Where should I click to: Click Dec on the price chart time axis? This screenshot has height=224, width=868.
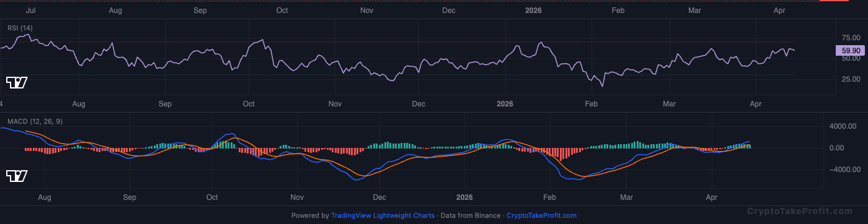449,11
